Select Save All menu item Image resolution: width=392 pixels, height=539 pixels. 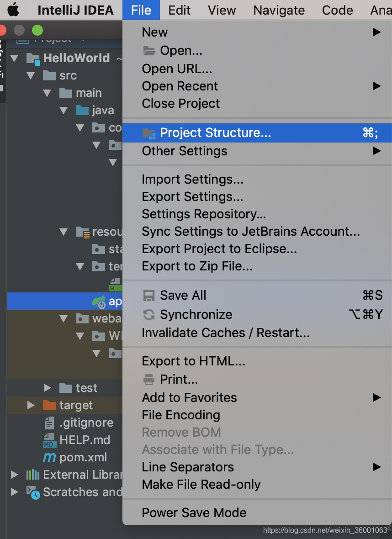(x=257, y=295)
